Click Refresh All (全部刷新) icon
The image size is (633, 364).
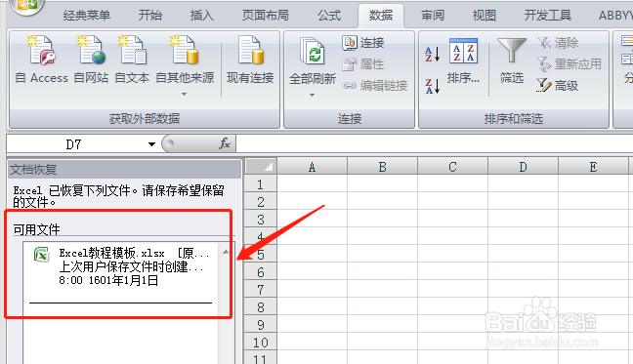312,52
